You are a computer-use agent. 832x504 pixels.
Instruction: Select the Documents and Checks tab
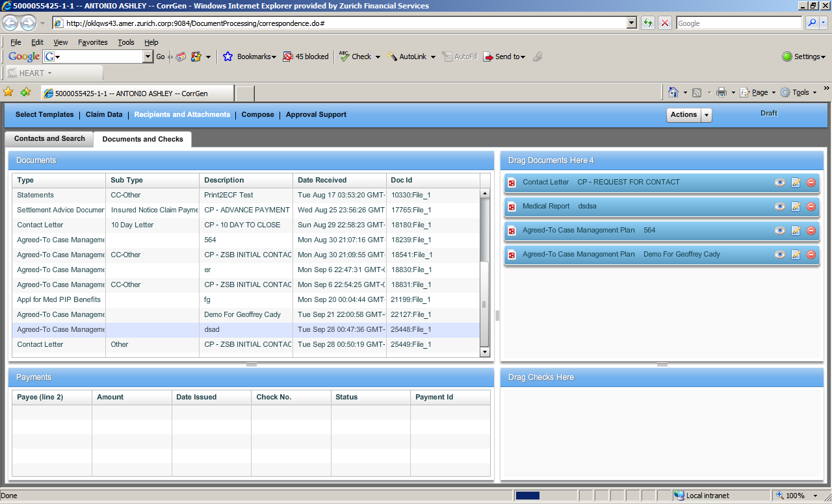tap(143, 139)
